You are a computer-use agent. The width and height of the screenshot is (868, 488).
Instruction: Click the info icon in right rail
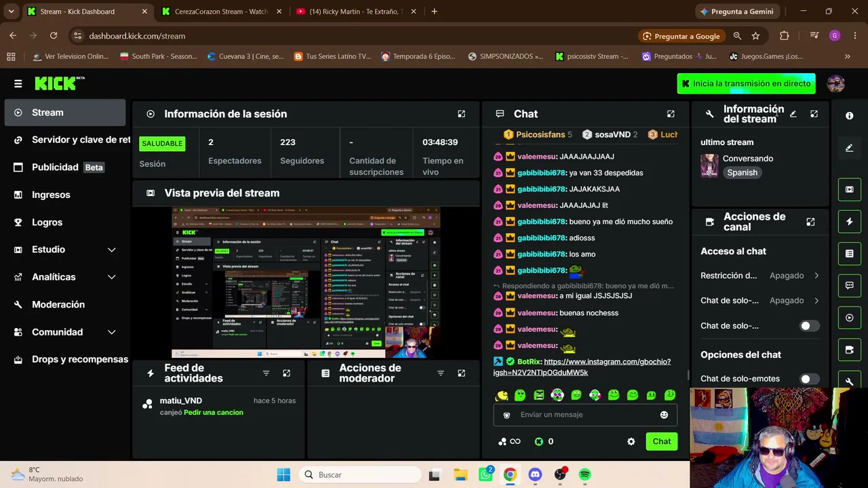tap(849, 116)
